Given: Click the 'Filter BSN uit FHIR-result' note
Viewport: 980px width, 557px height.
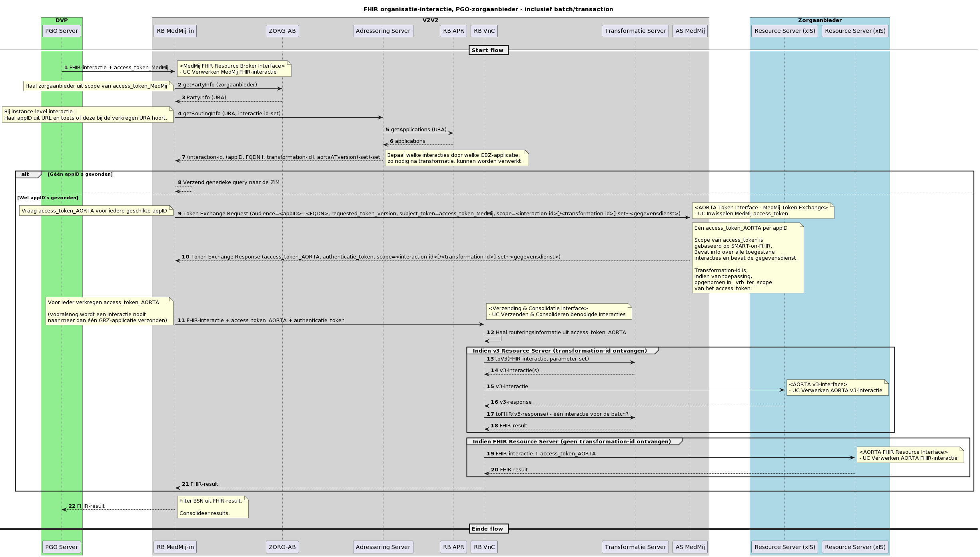Looking at the screenshot, I should [x=212, y=507].
